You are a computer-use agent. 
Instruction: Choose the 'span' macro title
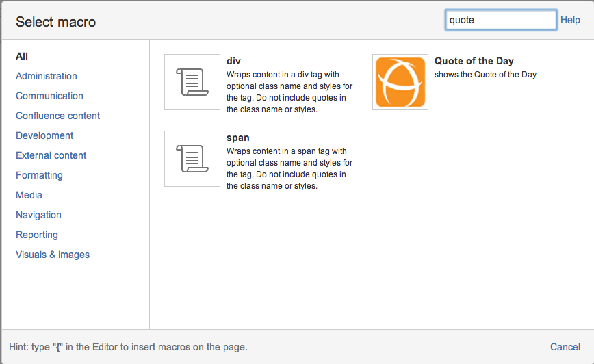(x=237, y=138)
